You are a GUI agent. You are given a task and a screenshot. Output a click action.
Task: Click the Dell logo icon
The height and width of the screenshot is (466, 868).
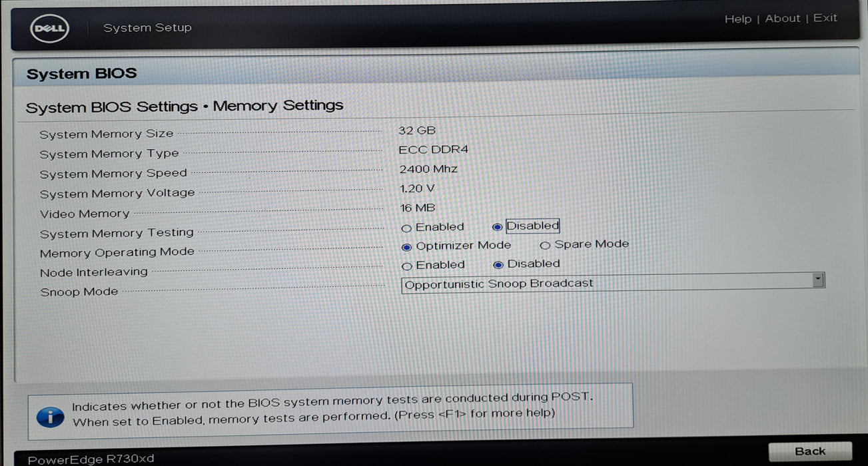[50, 29]
